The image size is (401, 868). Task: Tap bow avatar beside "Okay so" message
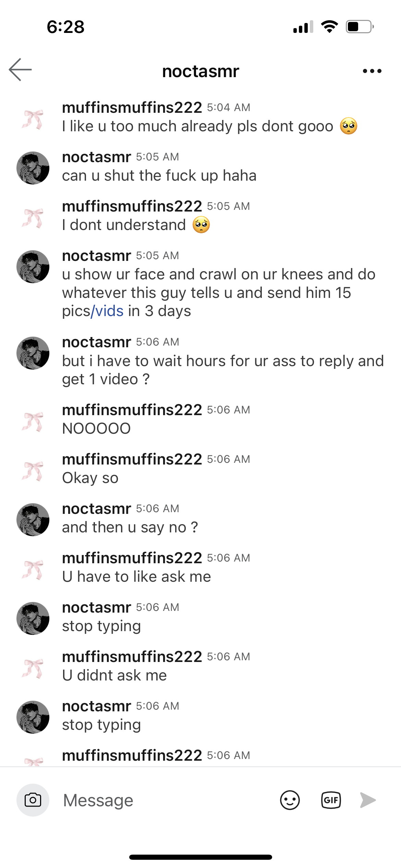(33, 470)
